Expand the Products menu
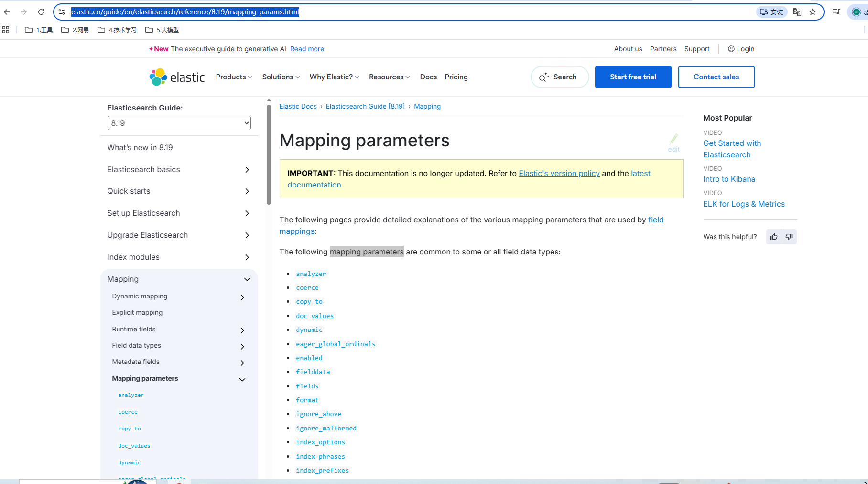This screenshot has height=484, width=868. (x=234, y=77)
